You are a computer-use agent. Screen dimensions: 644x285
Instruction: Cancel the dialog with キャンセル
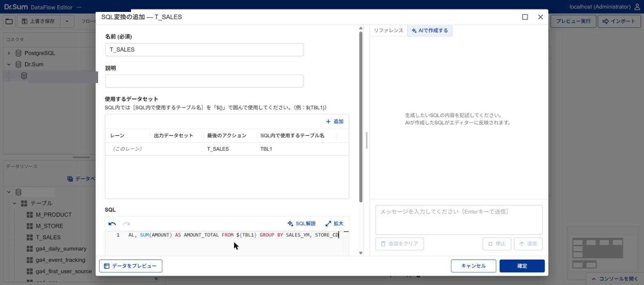coord(473,266)
